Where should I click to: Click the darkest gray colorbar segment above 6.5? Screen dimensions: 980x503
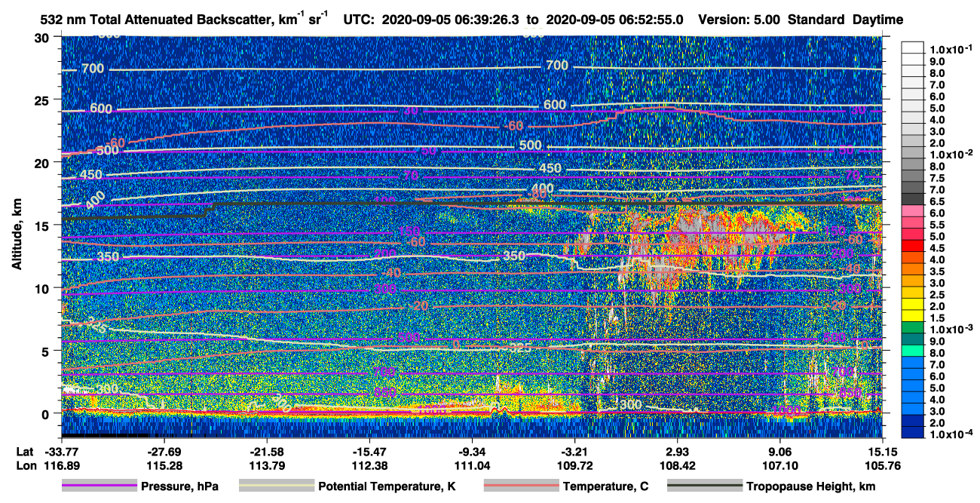click(912, 198)
